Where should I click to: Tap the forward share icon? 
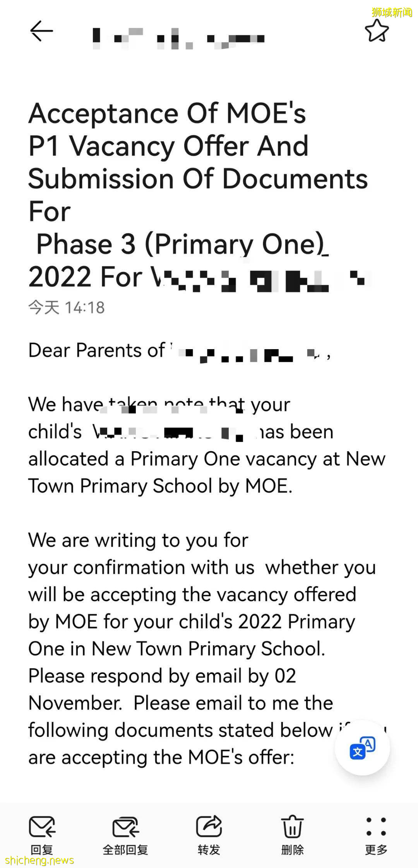click(209, 826)
